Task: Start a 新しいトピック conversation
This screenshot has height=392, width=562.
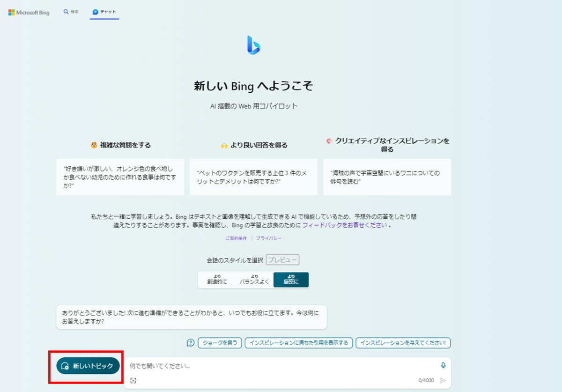Action: pos(88,366)
